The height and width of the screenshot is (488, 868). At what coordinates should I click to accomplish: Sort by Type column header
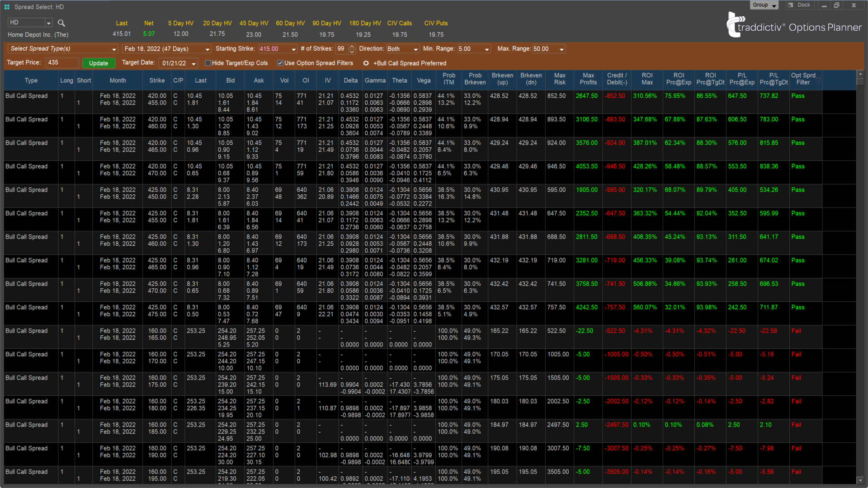31,80
